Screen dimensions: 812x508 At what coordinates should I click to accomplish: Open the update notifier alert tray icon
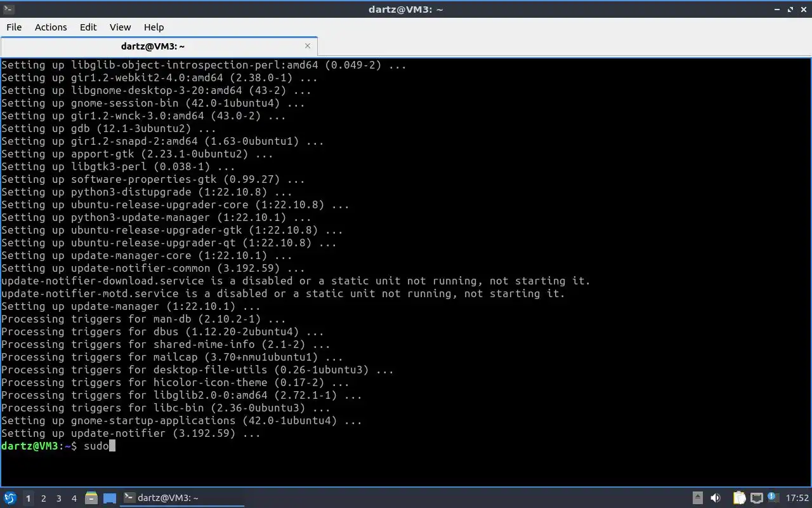tap(772, 498)
